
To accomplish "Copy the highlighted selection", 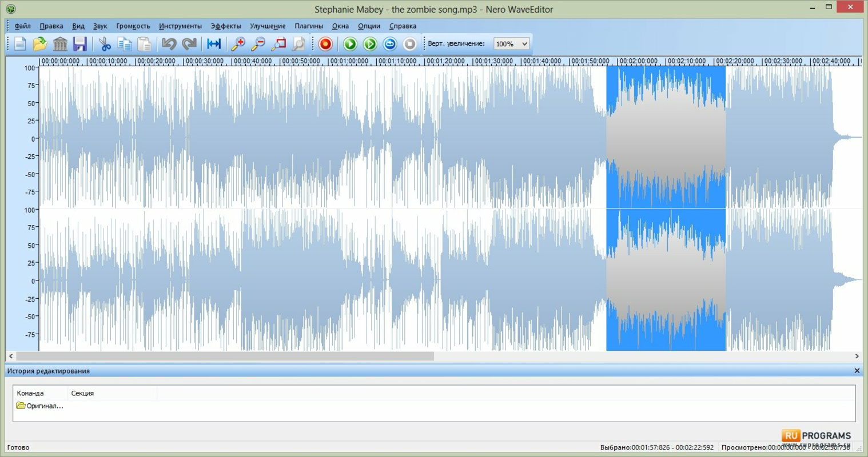I will coord(125,43).
